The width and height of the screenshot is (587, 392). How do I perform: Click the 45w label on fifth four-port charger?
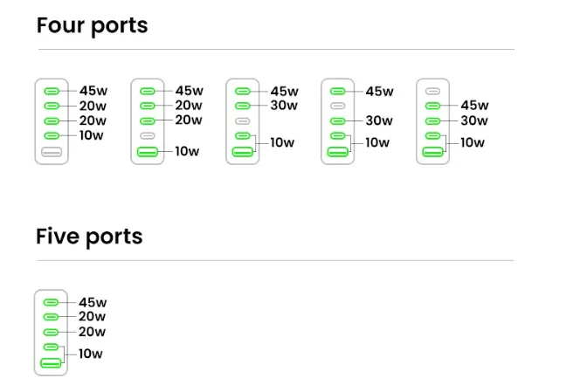[x=474, y=106]
